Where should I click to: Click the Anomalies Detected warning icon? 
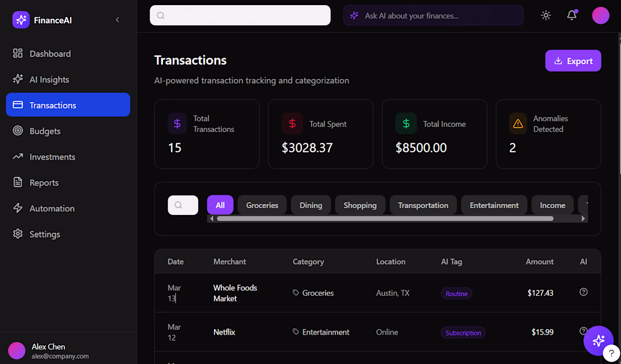coord(518,124)
